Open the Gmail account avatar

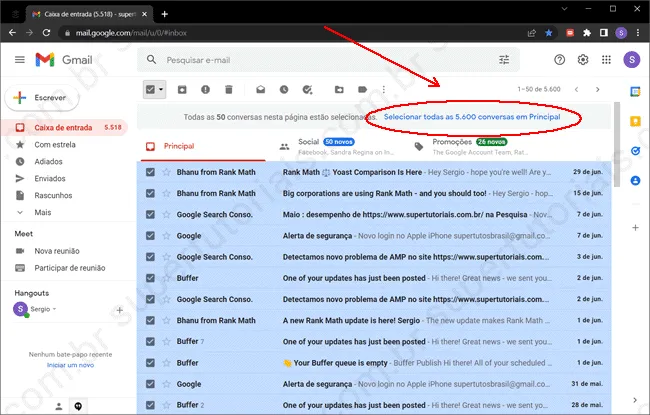click(631, 60)
